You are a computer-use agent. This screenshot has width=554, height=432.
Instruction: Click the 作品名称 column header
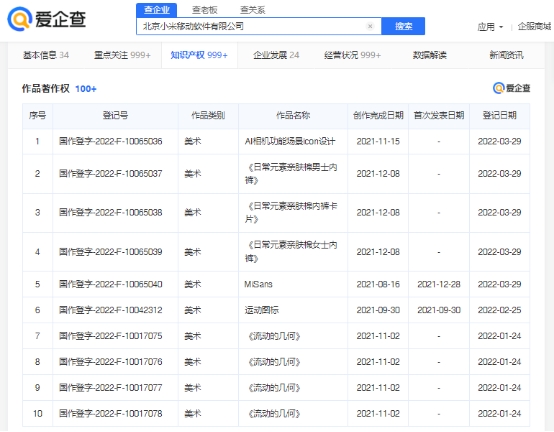coord(293,115)
